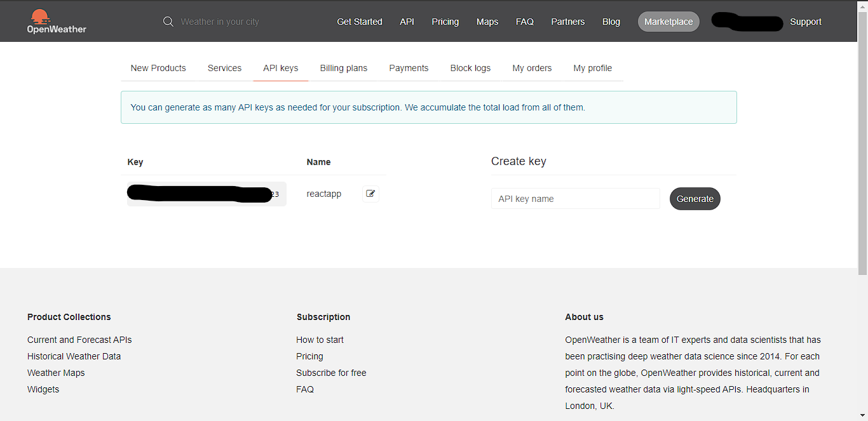
Task: Open Maps from the navigation bar
Action: [487, 22]
